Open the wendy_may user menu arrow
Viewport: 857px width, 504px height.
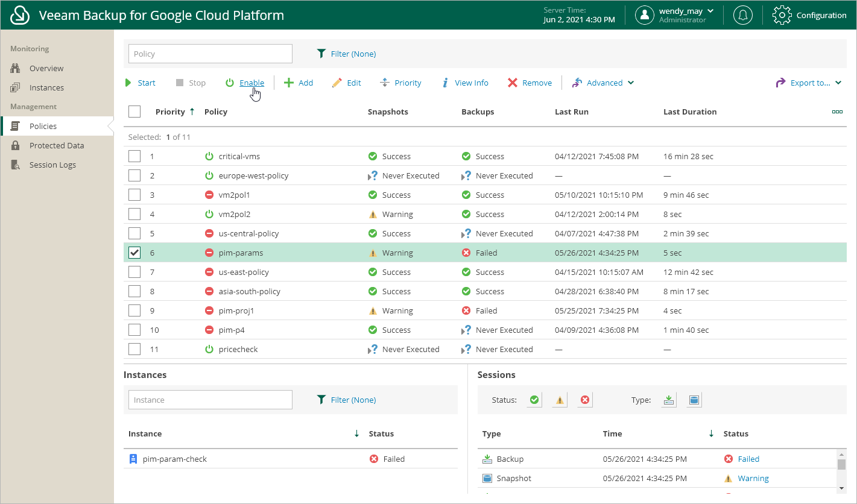710,11
